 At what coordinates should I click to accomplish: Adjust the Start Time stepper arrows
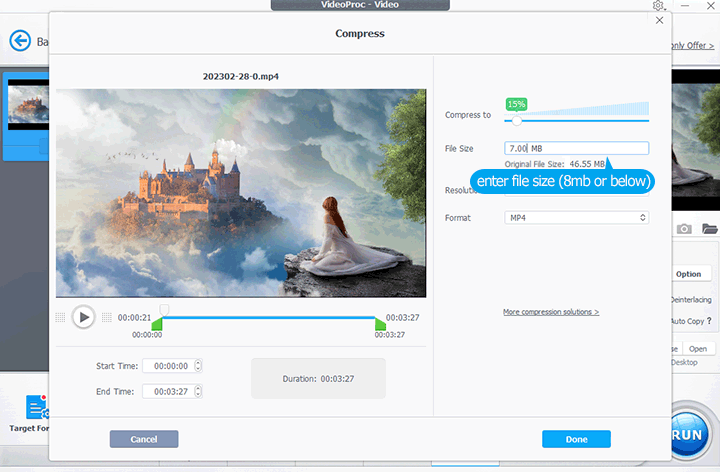(198, 366)
